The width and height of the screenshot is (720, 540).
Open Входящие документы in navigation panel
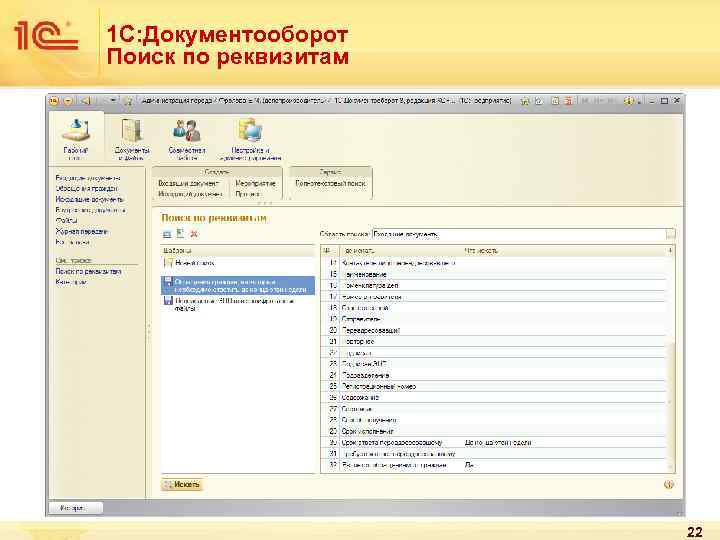(x=88, y=178)
